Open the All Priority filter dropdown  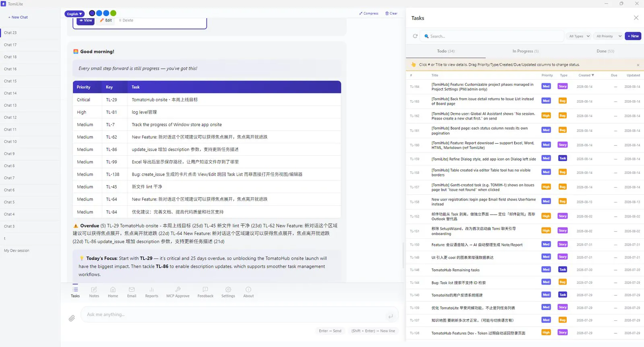[608, 36]
